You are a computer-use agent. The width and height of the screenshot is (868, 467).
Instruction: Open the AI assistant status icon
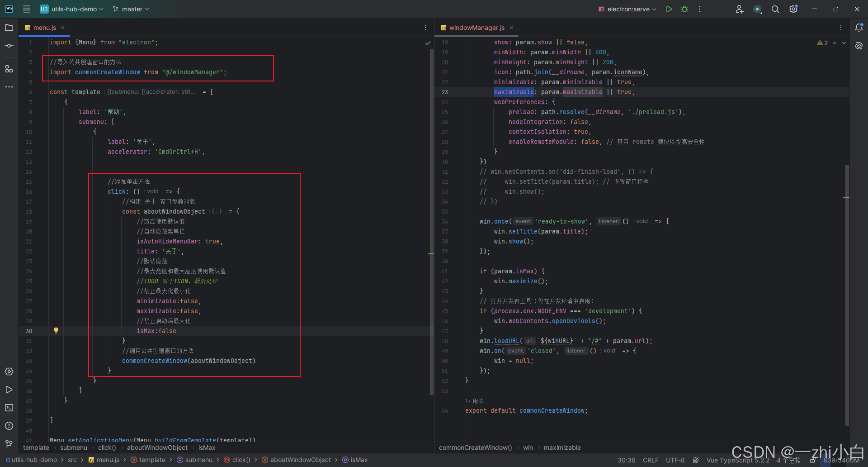[x=757, y=9]
